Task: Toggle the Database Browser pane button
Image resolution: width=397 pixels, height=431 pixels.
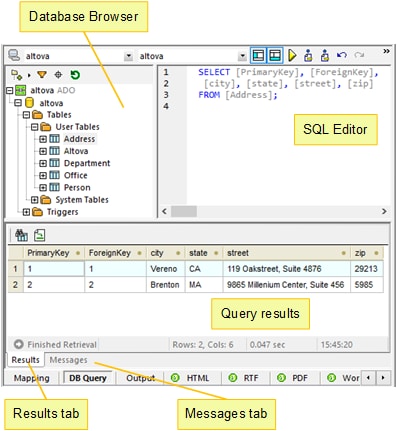Action: click(x=258, y=55)
